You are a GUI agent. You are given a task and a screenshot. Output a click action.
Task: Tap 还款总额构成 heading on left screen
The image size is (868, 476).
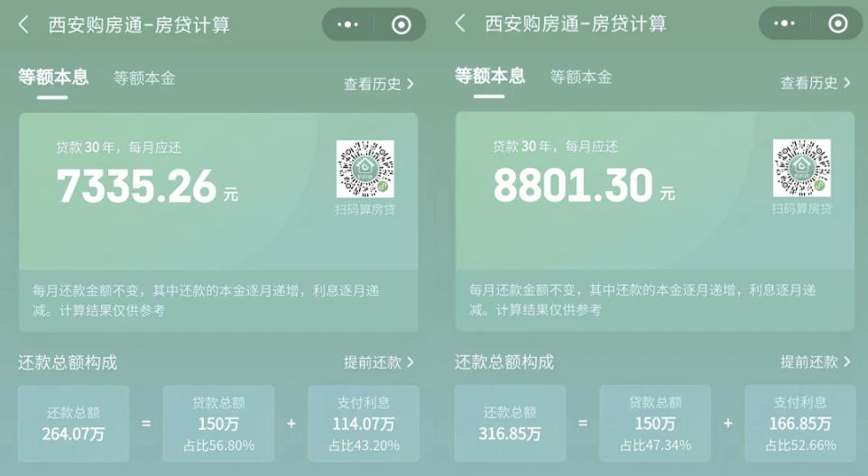pyautogui.click(x=68, y=362)
